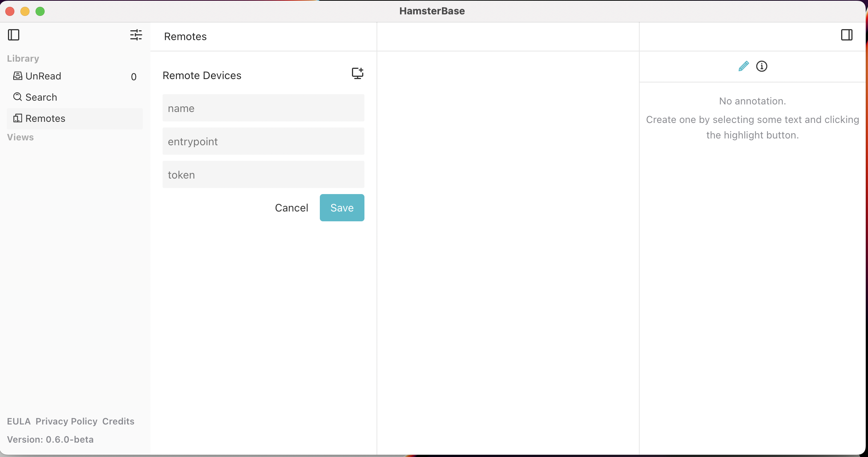Select the Remotes section icon
868x457 pixels.
(17, 118)
